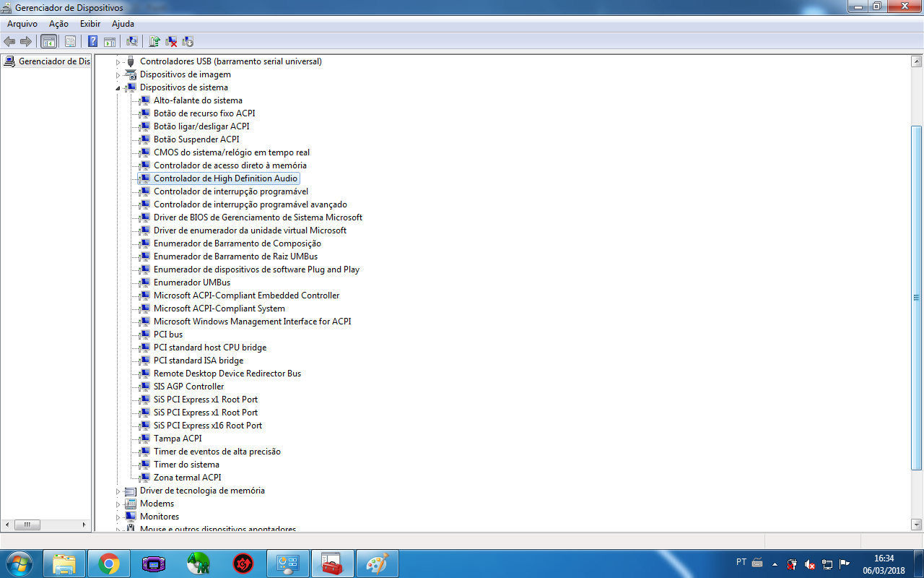Click the Controlador de High Definition Audio device icon
The image size is (924, 578).
[144, 178]
